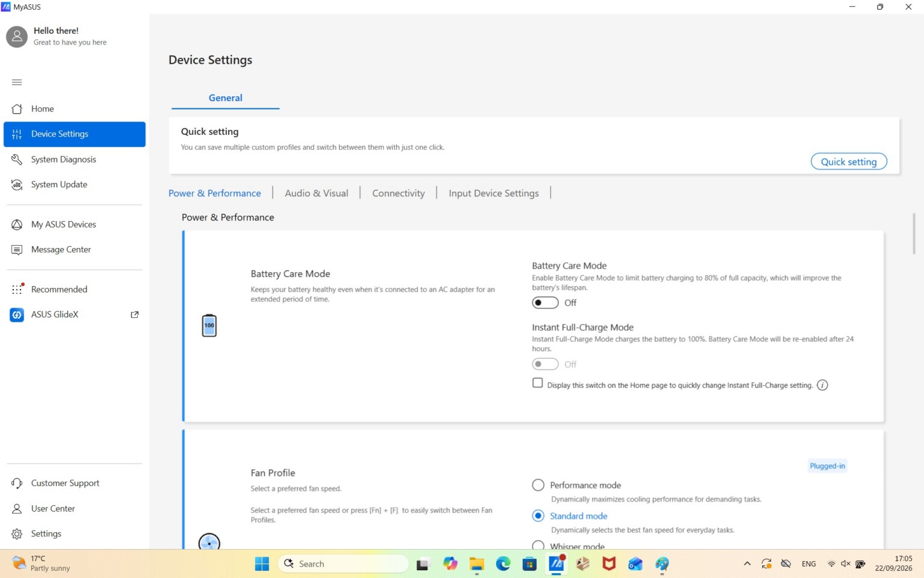924x578 pixels.
Task: Open My ASUS Devices icon
Action: (x=17, y=225)
